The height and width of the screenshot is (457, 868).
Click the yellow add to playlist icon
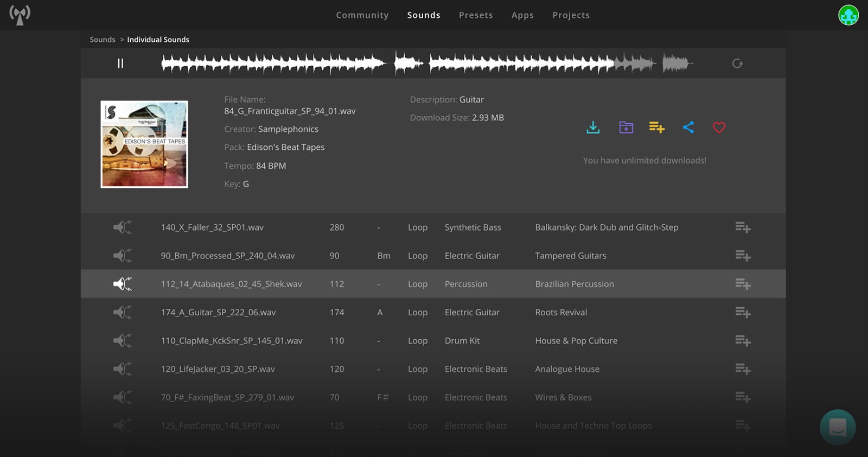[656, 128]
